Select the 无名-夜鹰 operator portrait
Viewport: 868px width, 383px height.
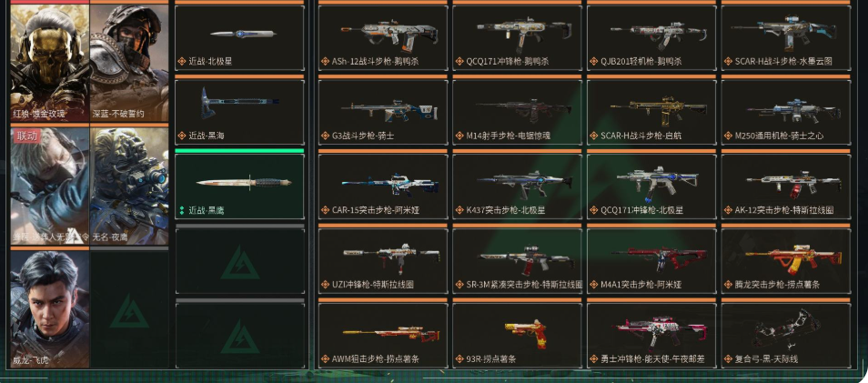(129, 186)
